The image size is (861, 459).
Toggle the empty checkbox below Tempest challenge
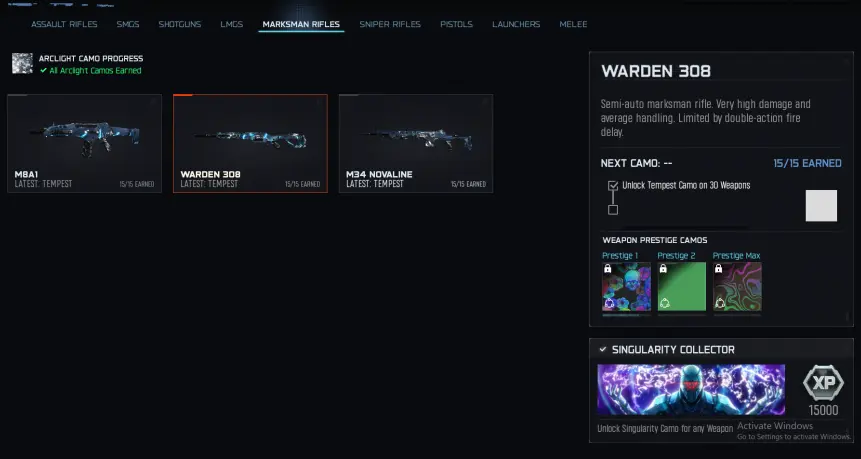tap(613, 210)
